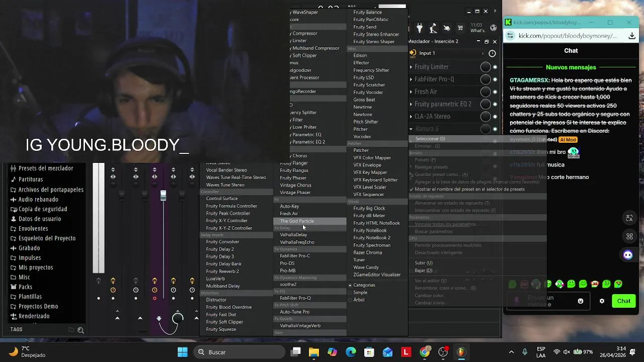
Task: Open FL Studio taskbar icon
Action: [x=461, y=352]
